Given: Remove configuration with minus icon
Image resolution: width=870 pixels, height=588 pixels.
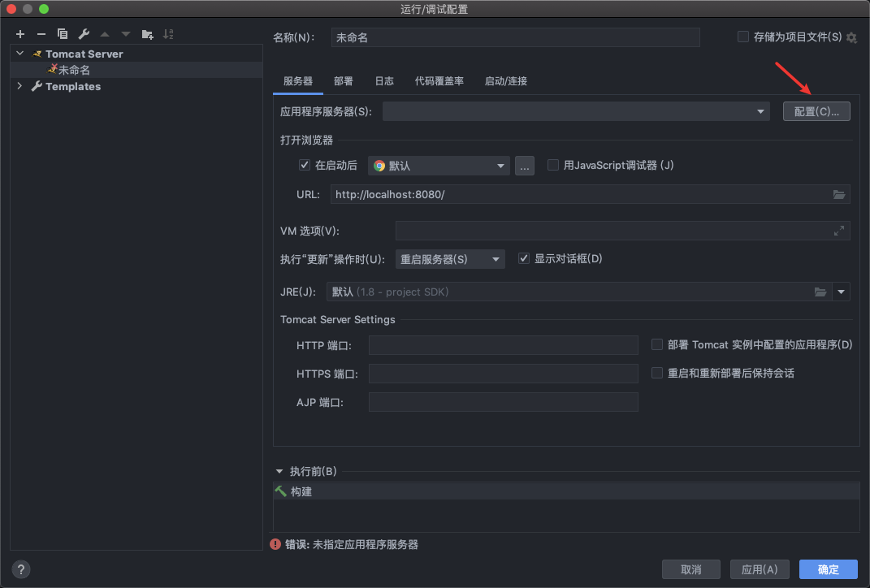Looking at the screenshot, I should coord(41,34).
